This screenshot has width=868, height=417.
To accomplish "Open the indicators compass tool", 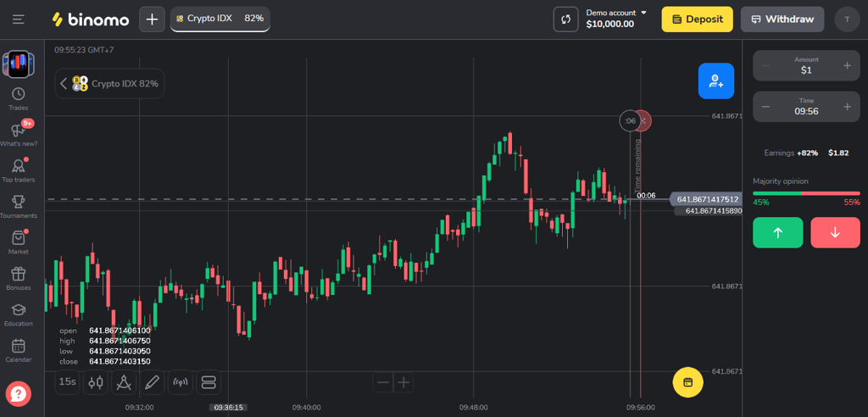I will pos(124,382).
